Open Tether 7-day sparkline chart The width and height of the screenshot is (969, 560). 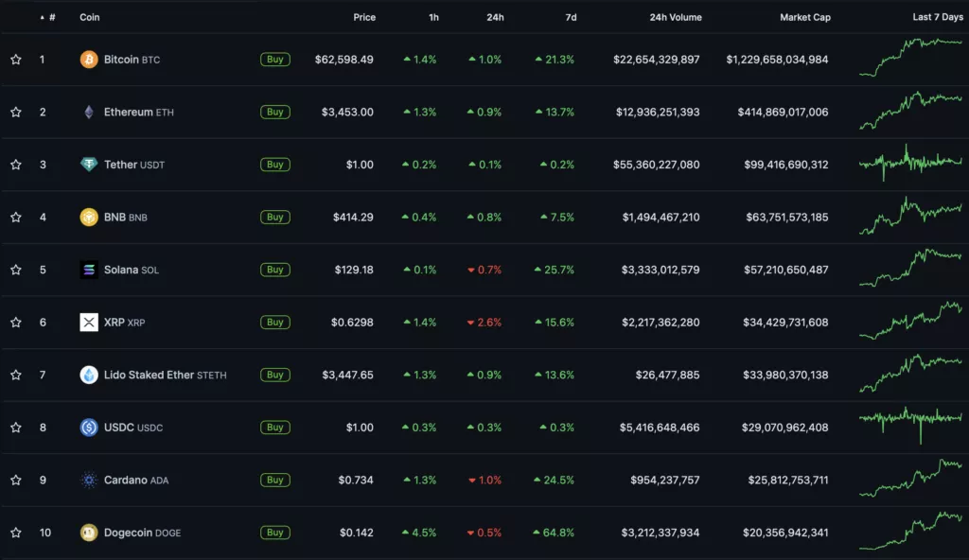click(911, 162)
